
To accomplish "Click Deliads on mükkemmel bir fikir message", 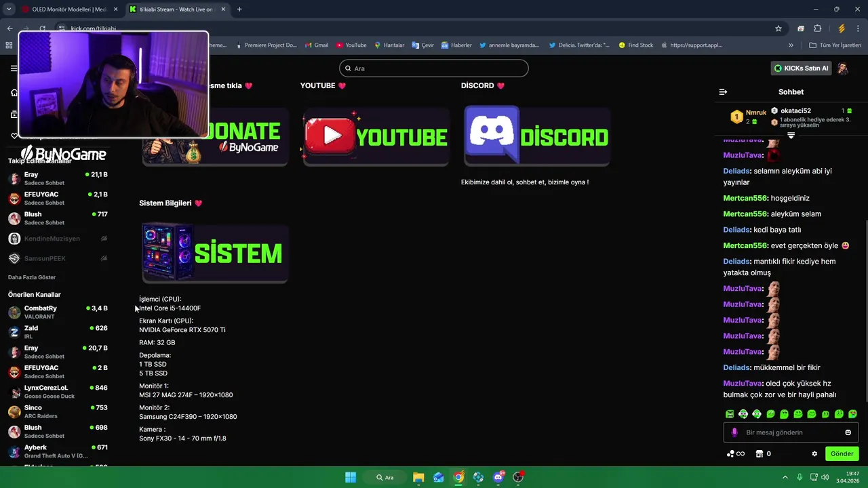I will 736,367.
